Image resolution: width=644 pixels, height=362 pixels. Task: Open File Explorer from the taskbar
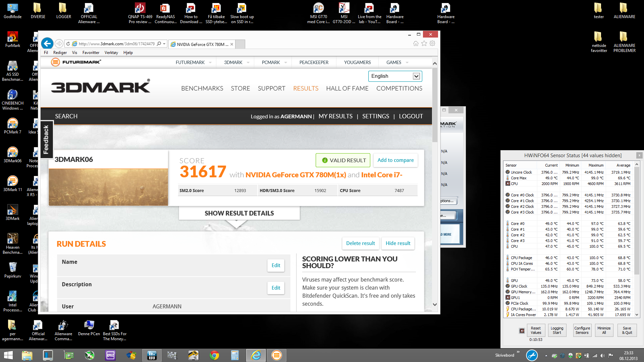[27, 355]
